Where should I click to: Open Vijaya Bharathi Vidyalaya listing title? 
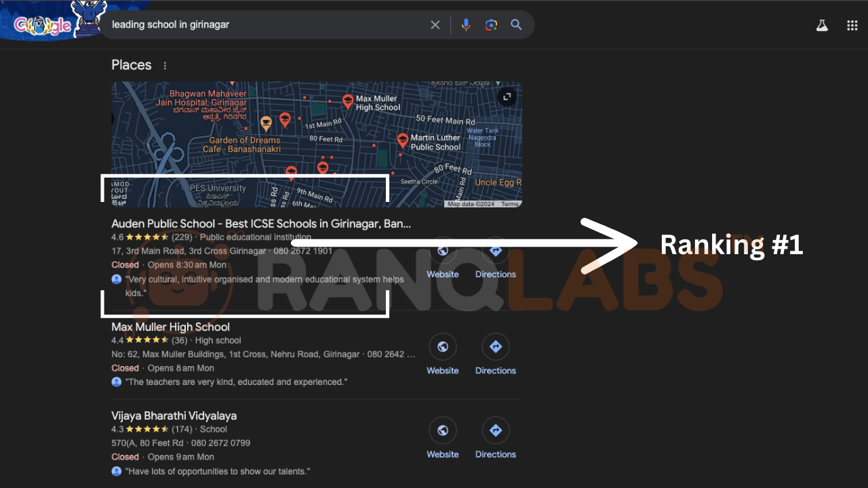(x=174, y=415)
